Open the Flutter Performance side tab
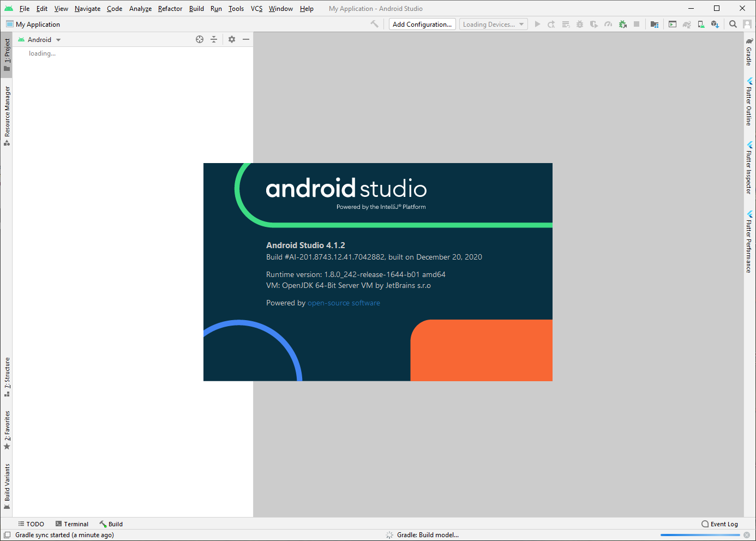The width and height of the screenshot is (756, 541). point(749,242)
